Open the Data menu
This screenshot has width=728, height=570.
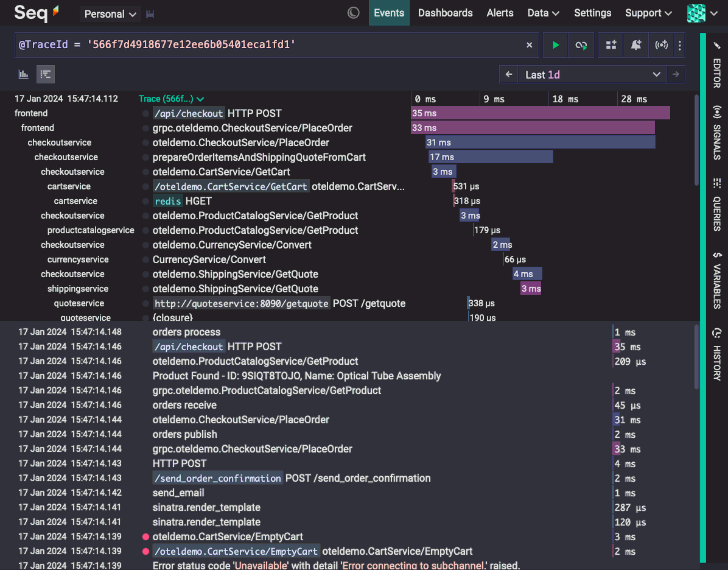pyautogui.click(x=543, y=13)
